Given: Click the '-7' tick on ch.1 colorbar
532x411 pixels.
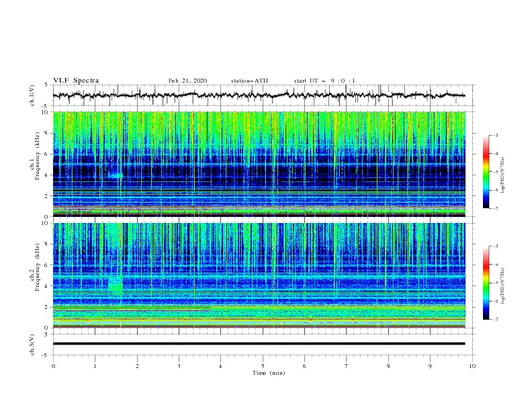Looking at the screenshot, I should pos(496,208).
